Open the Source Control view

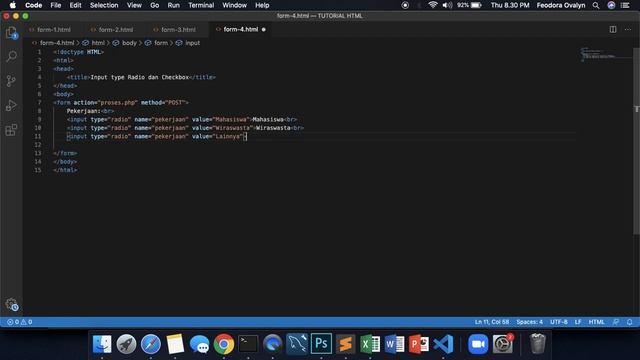tap(11, 81)
